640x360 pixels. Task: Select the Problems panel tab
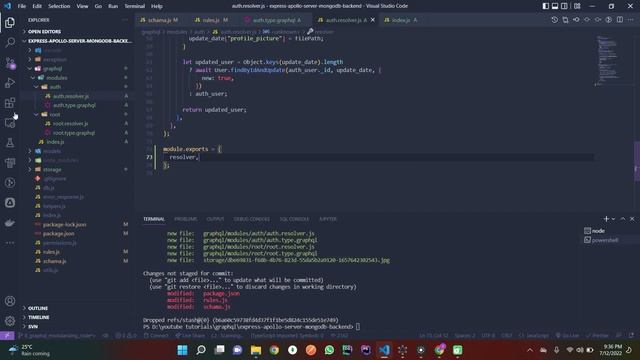point(186,219)
